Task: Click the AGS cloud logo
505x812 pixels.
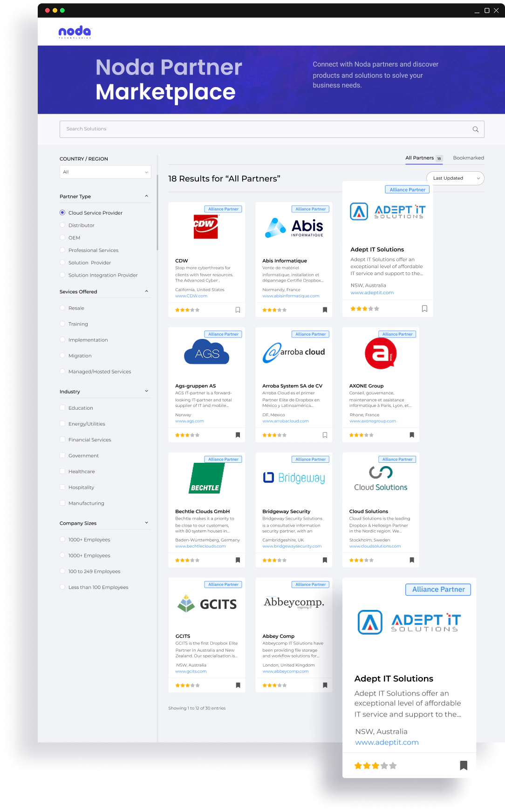Action: (207, 352)
